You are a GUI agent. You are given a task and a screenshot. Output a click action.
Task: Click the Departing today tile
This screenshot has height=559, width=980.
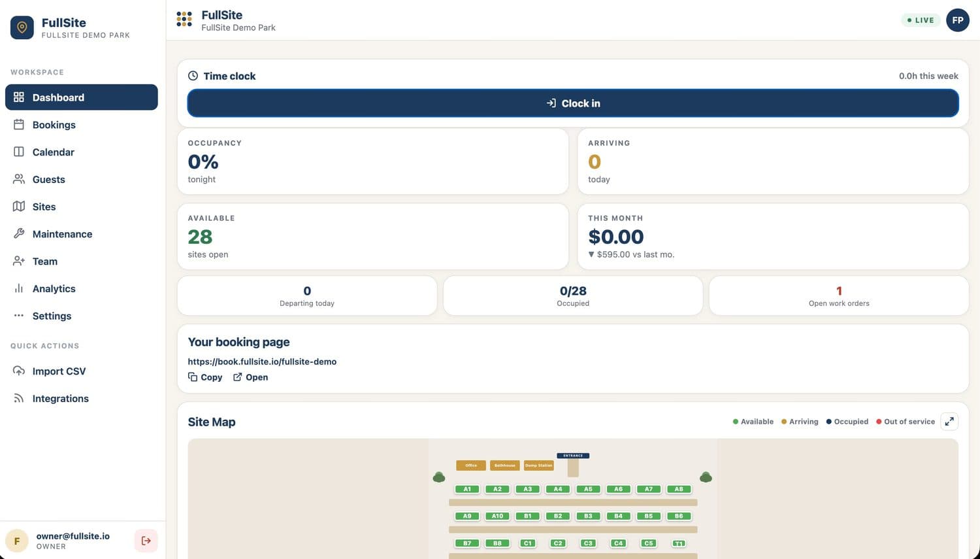(307, 296)
